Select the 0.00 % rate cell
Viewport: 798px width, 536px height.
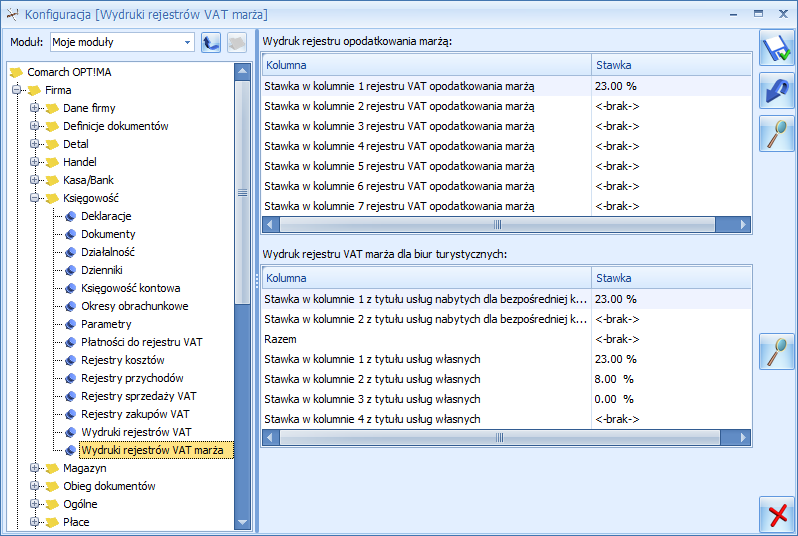tap(671, 399)
